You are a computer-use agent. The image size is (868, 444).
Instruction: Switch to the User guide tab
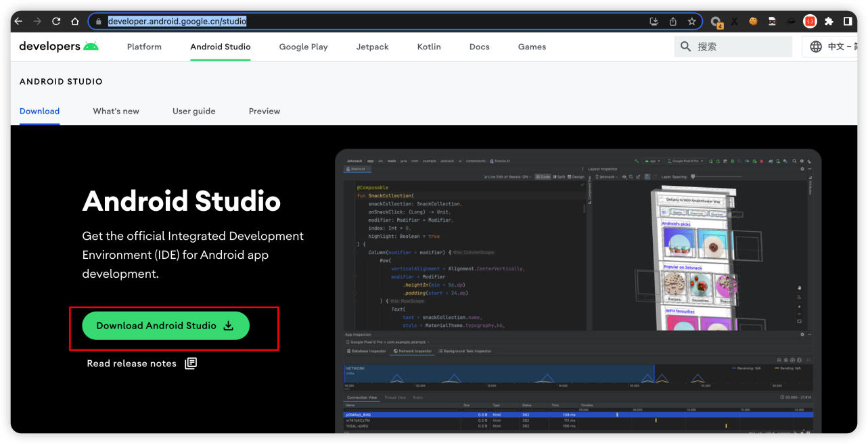[193, 111]
